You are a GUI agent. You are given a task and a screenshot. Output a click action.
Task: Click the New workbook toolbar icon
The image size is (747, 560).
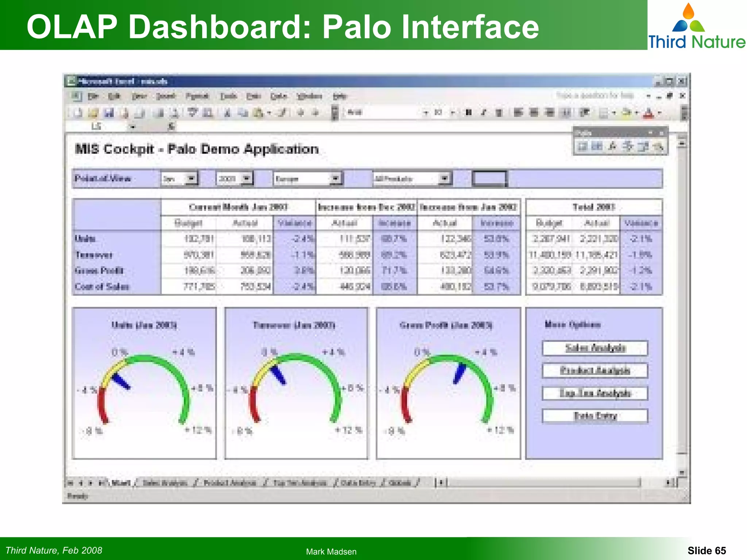pyautogui.click(x=78, y=113)
